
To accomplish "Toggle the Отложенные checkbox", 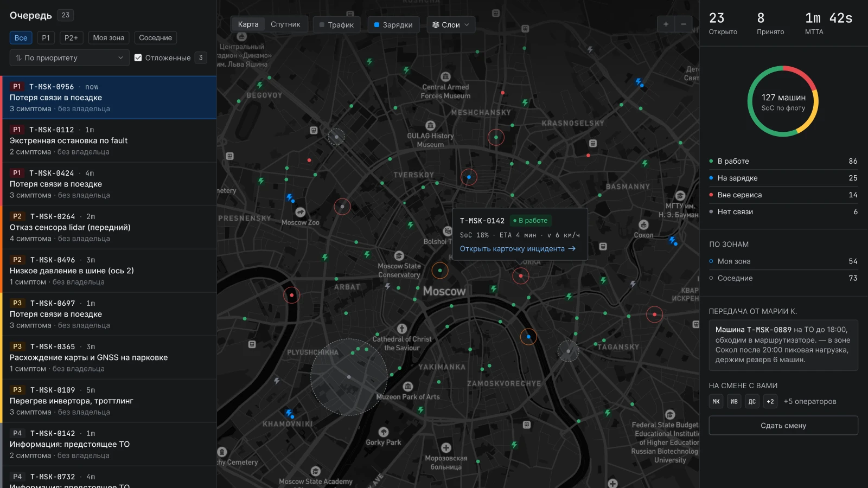I will 138,58.
